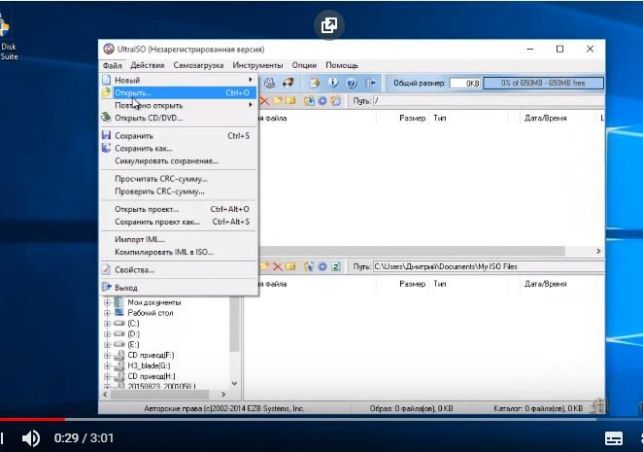Click lower Путь field with My ISO Files

[x=488, y=267]
